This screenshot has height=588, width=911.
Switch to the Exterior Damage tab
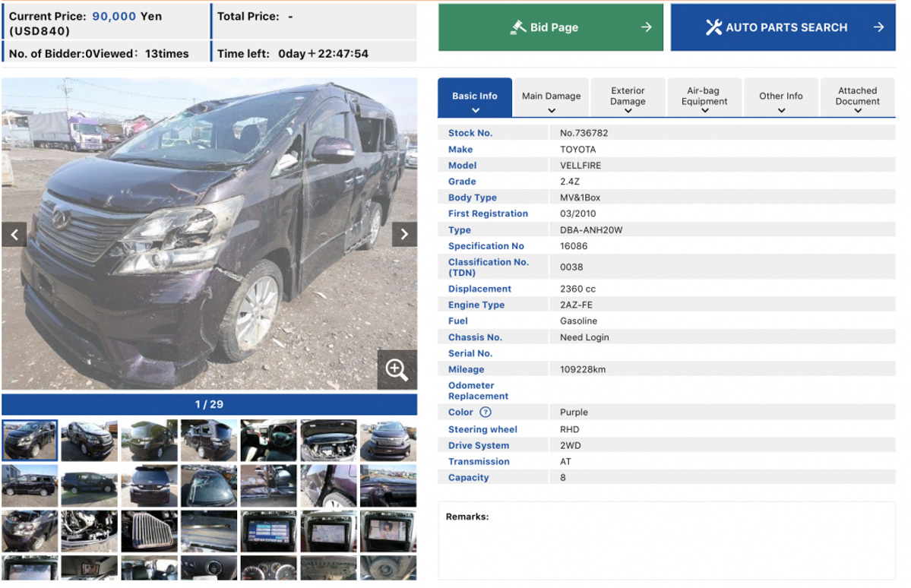[628, 96]
